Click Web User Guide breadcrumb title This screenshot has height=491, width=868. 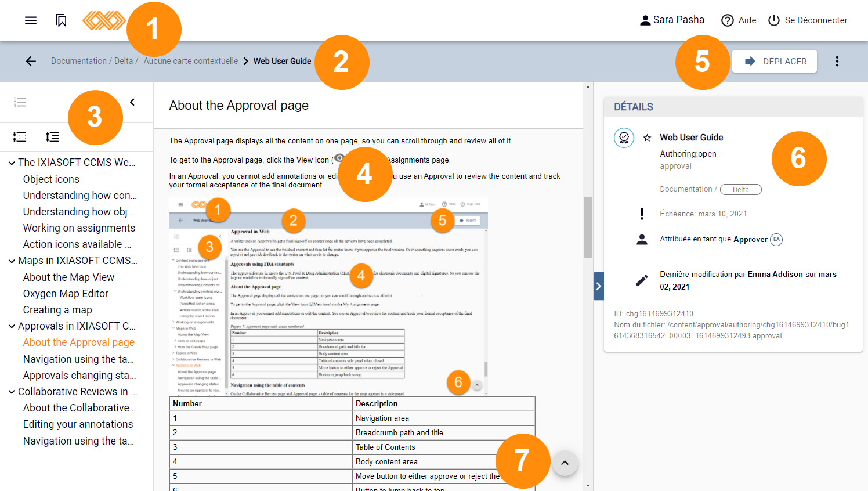283,61
